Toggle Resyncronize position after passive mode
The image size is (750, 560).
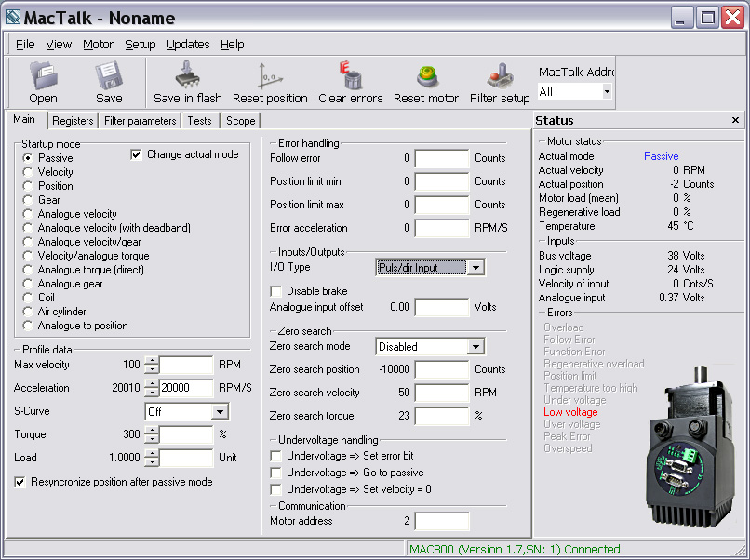click(x=20, y=482)
